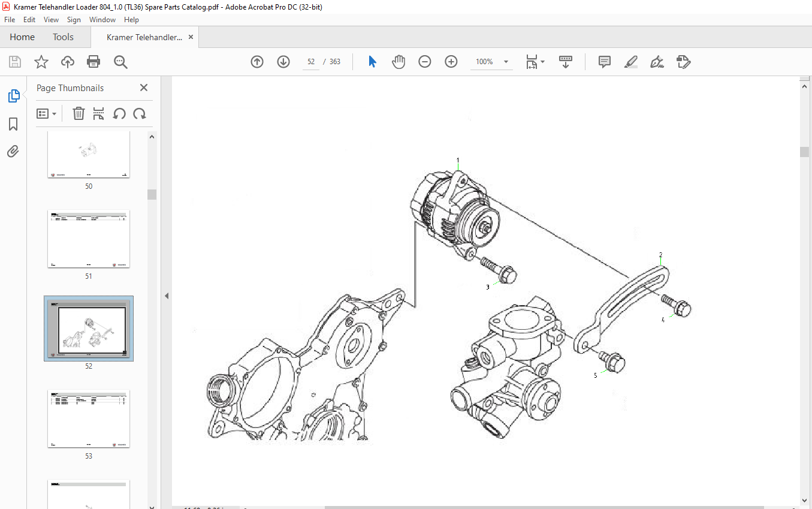Open the Window menu
This screenshot has height=509, width=812.
pos(102,20)
